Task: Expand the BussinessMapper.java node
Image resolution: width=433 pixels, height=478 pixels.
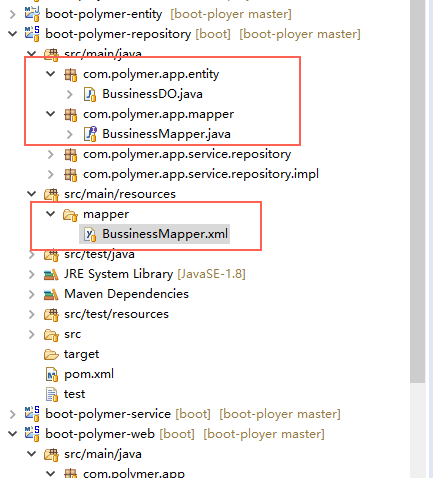Action: click(69, 134)
